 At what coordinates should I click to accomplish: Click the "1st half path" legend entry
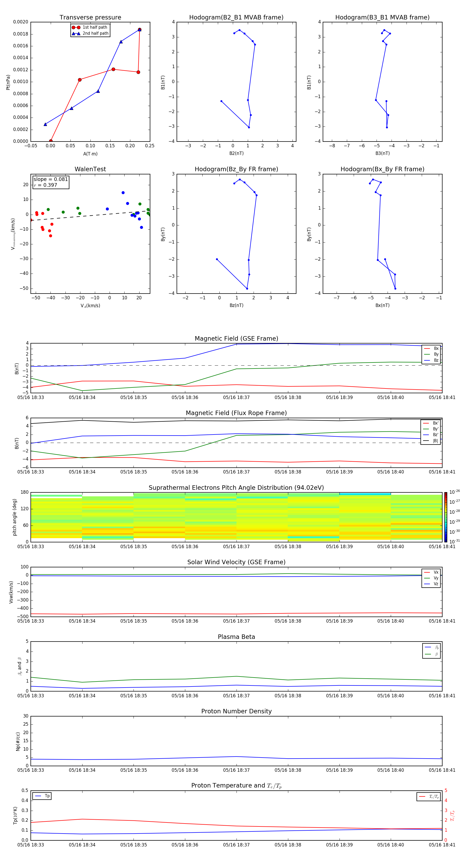[90, 27]
